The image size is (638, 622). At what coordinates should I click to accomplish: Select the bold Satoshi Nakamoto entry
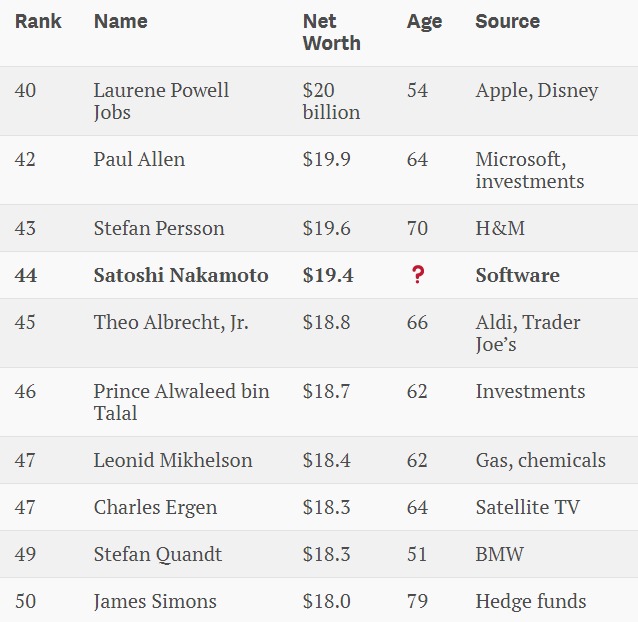(x=181, y=275)
